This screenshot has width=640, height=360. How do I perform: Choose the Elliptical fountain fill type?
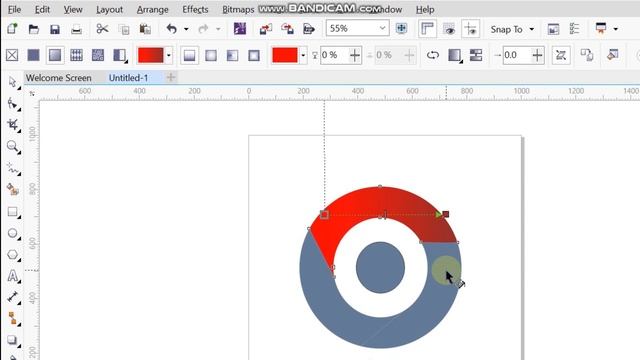tap(211, 55)
